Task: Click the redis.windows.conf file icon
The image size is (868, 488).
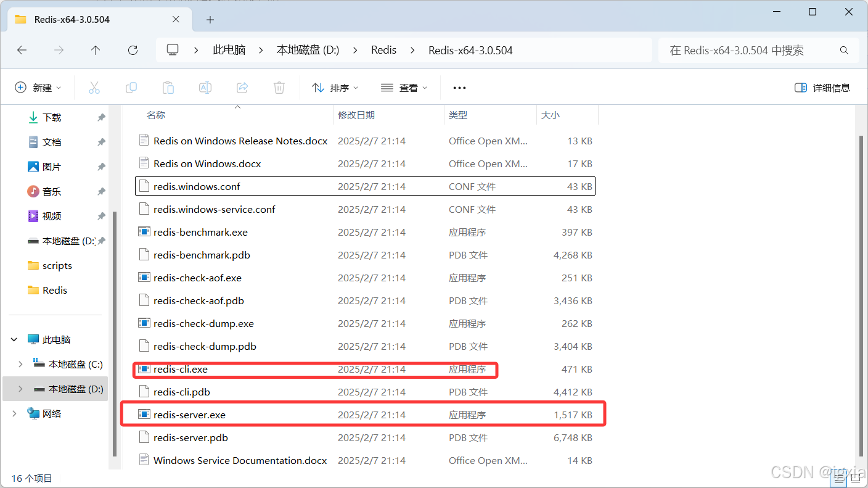Action: pyautogui.click(x=144, y=186)
